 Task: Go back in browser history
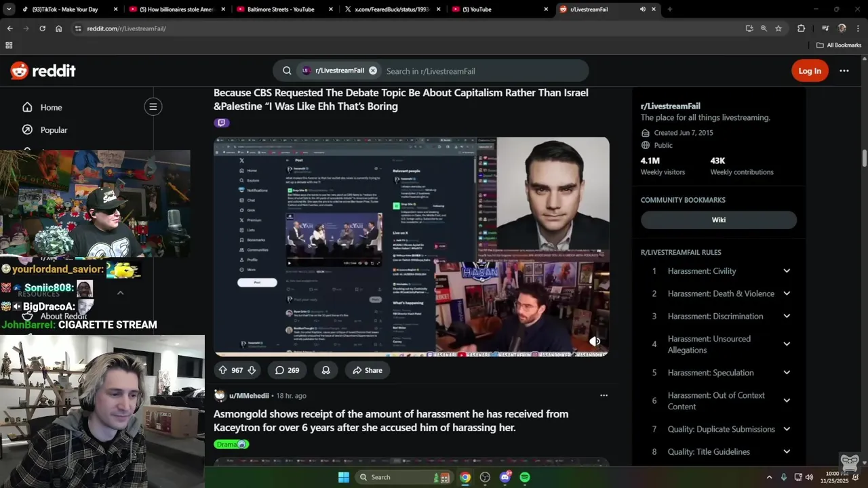point(9,28)
